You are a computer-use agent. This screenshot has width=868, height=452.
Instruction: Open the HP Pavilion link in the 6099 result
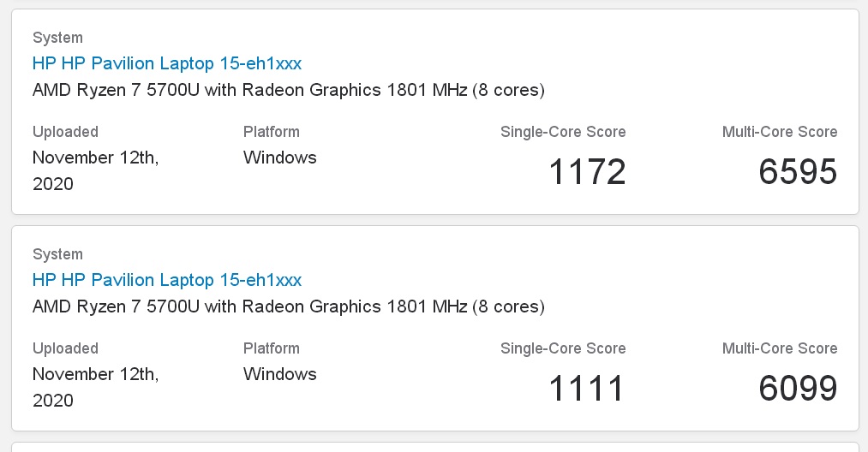[x=166, y=280]
